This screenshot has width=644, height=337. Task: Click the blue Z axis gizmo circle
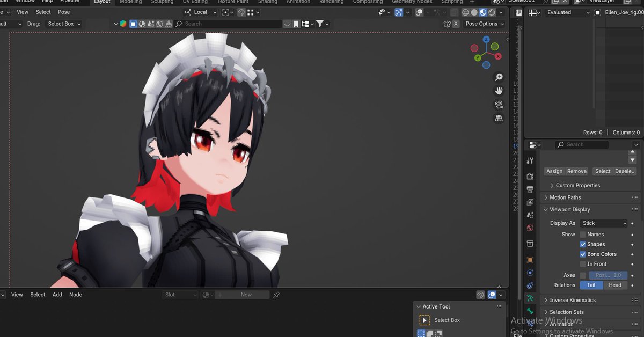point(486,40)
